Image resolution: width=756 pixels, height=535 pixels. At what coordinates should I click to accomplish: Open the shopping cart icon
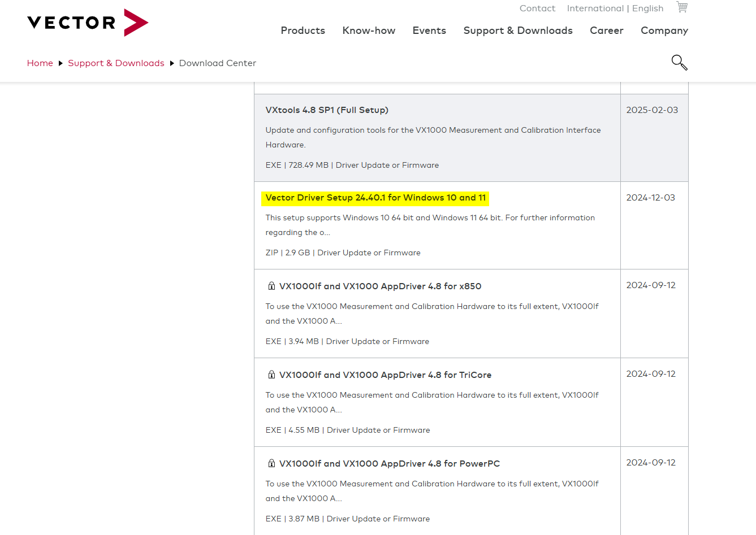pyautogui.click(x=682, y=7)
